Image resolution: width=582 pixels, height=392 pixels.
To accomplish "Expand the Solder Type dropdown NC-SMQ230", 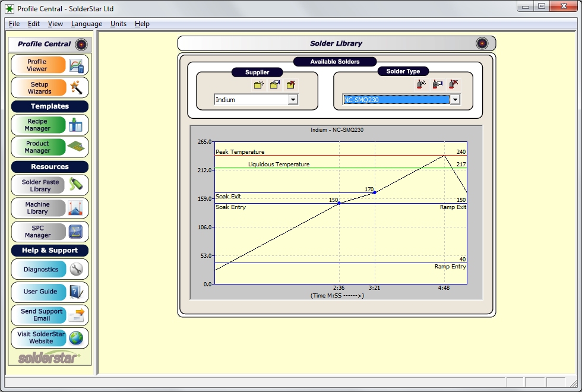I will click(x=455, y=100).
